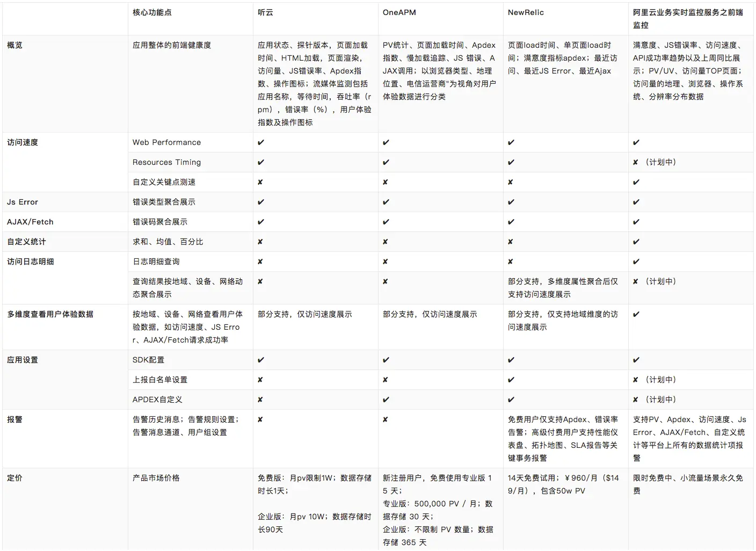Select the 报警 row label
The image size is (756, 551).
click(15, 419)
